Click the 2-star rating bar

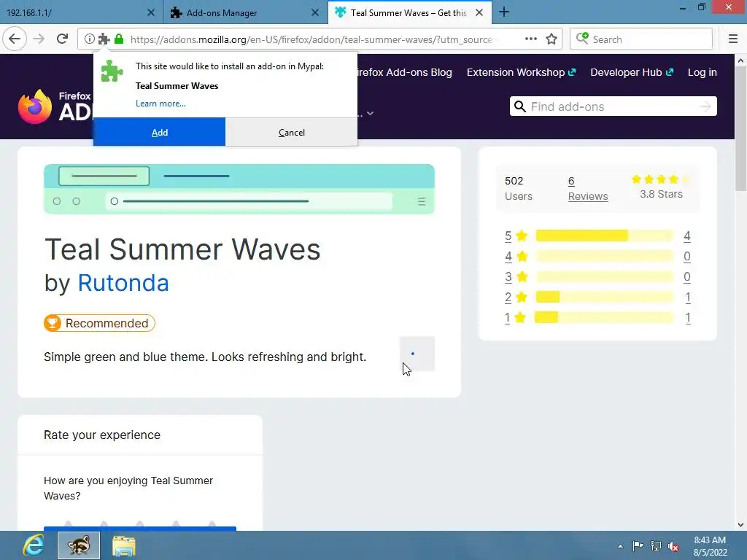605,297
